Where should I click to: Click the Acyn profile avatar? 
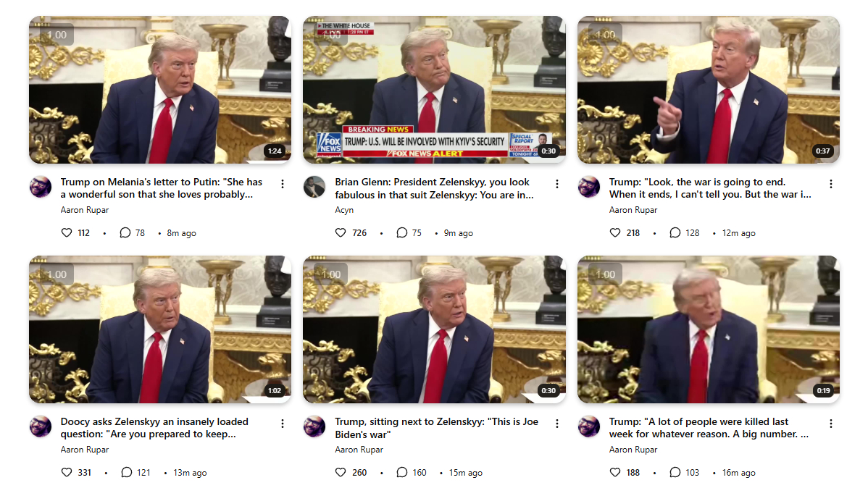coord(314,187)
